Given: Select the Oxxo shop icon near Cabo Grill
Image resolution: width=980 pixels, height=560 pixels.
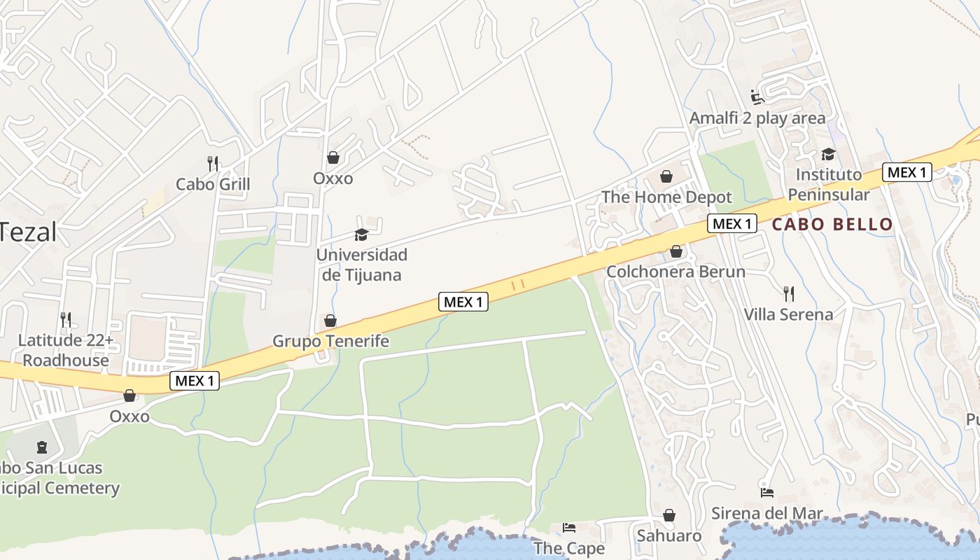Looking at the screenshot, I should (333, 157).
